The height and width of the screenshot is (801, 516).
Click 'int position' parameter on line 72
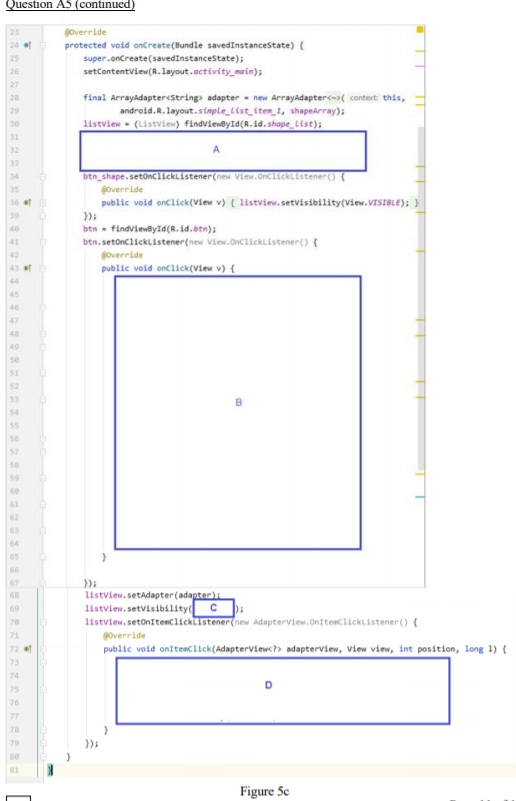pyautogui.click(x=427, y=649)
